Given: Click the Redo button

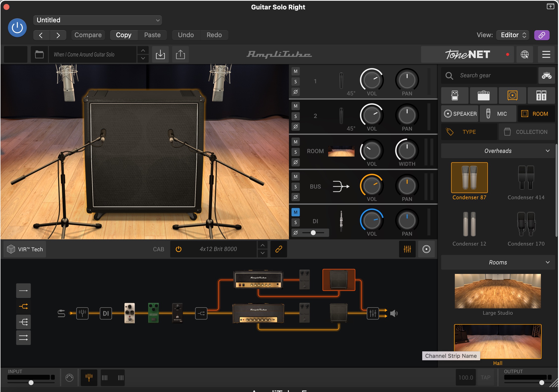Looking at the screenshot, I should (x=214, y=35).
